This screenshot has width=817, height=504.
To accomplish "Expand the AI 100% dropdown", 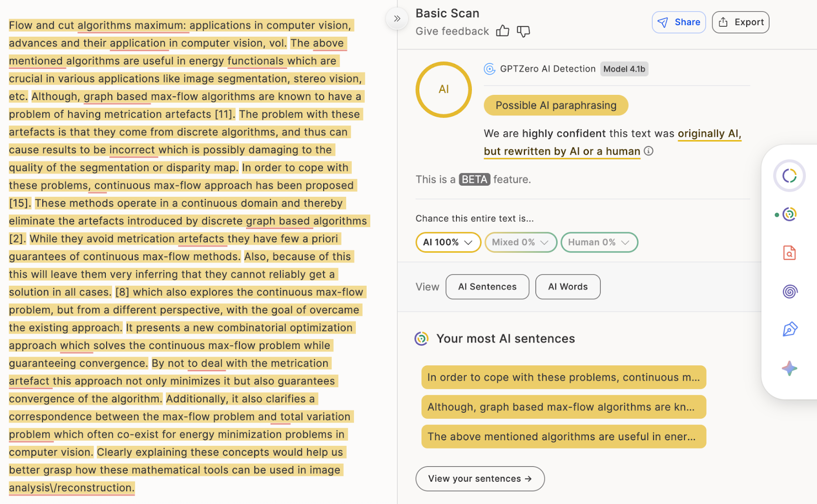I will click(x=448, y=242).
